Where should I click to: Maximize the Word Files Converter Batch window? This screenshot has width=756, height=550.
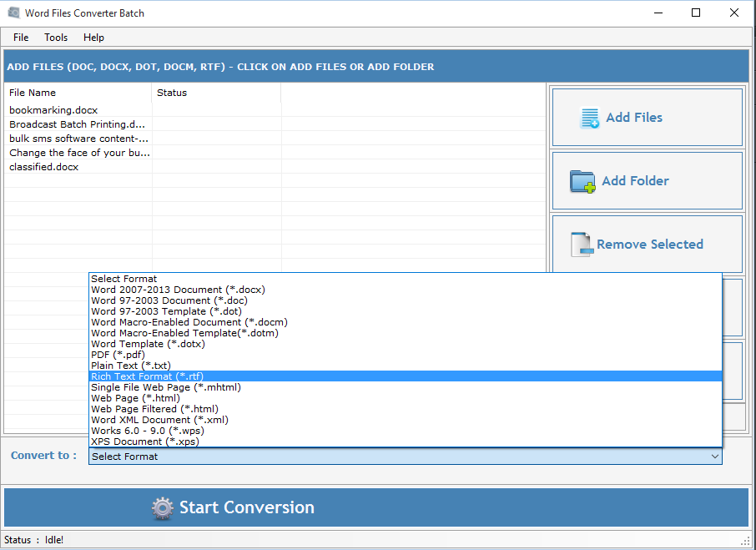[x=696, y=13]
